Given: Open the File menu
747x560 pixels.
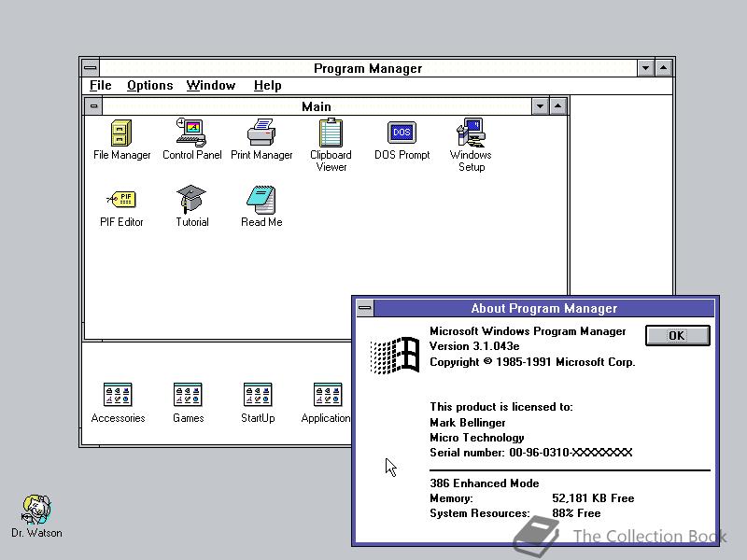Looking at the screenshot, I should click(101, 85).
